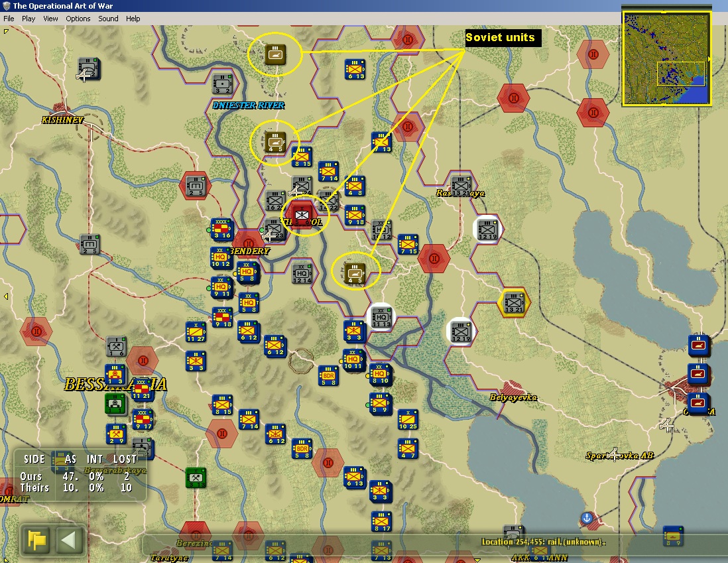Select the gray unit rated 3-2

click(x=222, y=84)
